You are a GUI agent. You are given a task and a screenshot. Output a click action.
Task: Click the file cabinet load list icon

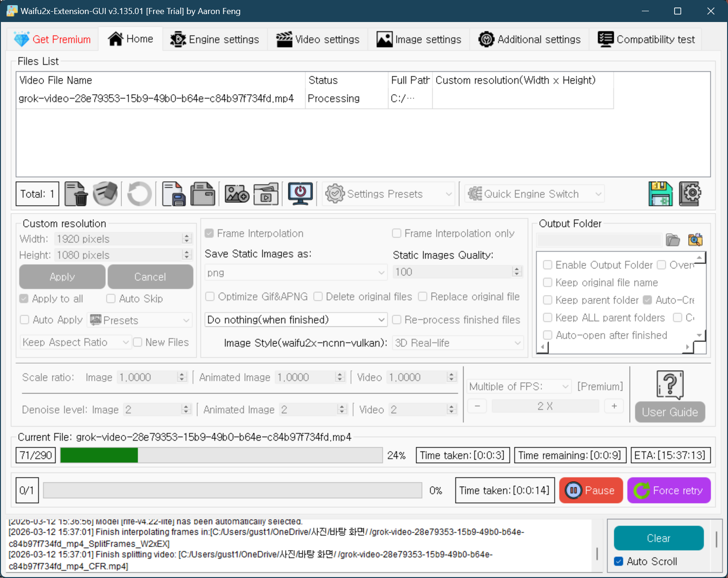click(x=203, y=194)
